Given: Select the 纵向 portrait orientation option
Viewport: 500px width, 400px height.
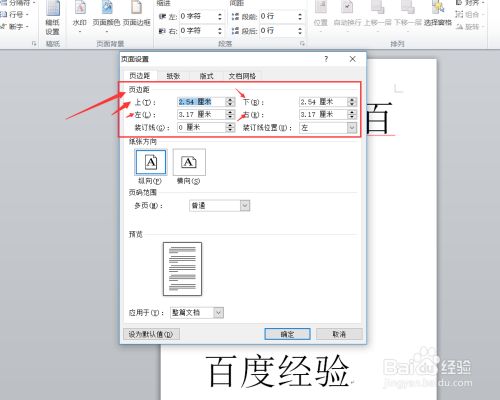Looking at the screenshot, I should pyautogui.click(x=151, y=162).
